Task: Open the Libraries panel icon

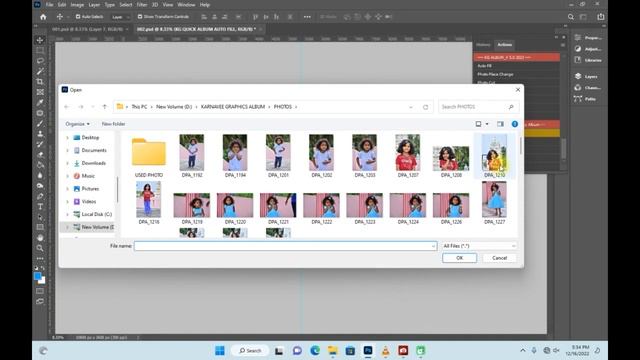Action: coord(578,60)
